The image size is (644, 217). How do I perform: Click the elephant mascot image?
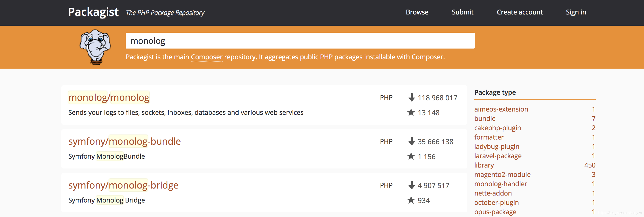[x=95, y=47]
